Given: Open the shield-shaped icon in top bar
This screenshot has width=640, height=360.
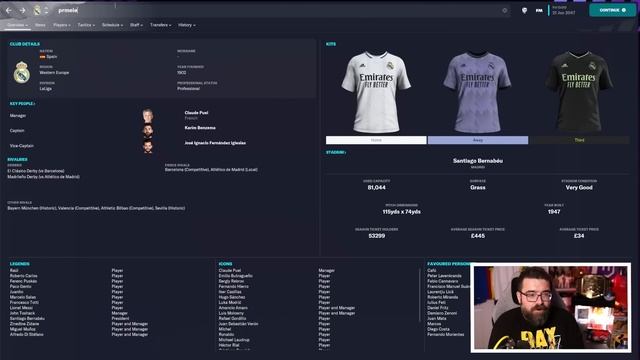Looking at the screenshot, I should point(524,10).
